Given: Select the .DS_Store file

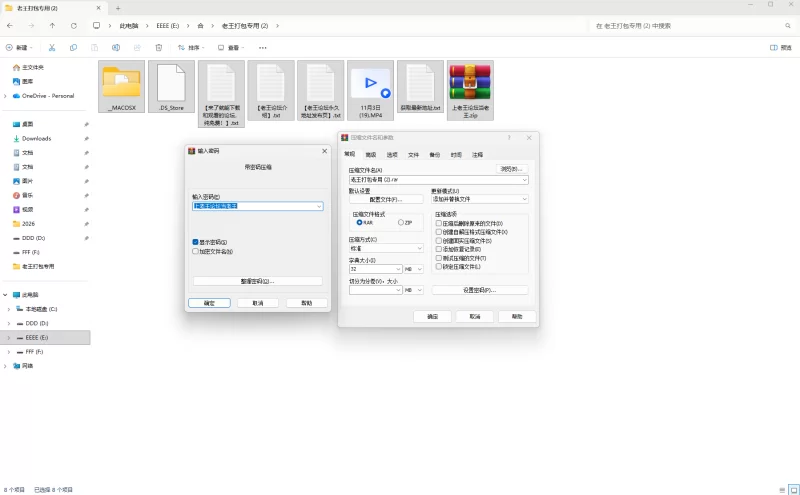Looking at the screenshot, I should point(171,86).
